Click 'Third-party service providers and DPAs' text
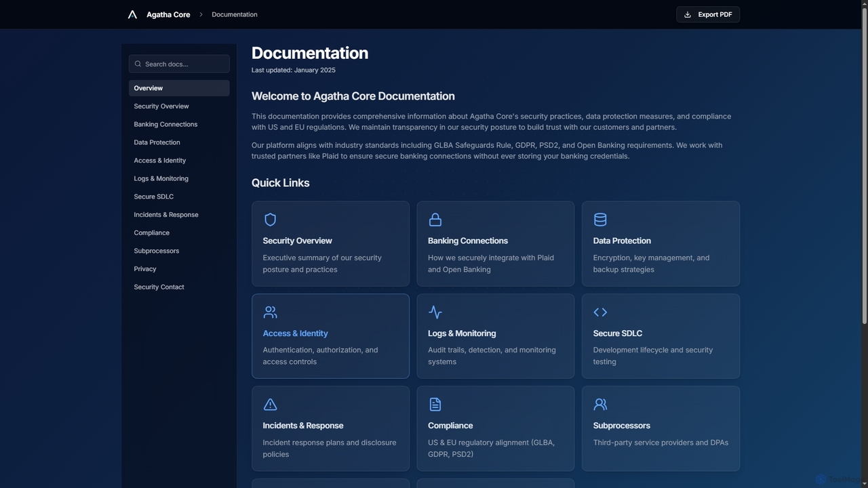Screen dimensions: 868x488 click(660, 443)
